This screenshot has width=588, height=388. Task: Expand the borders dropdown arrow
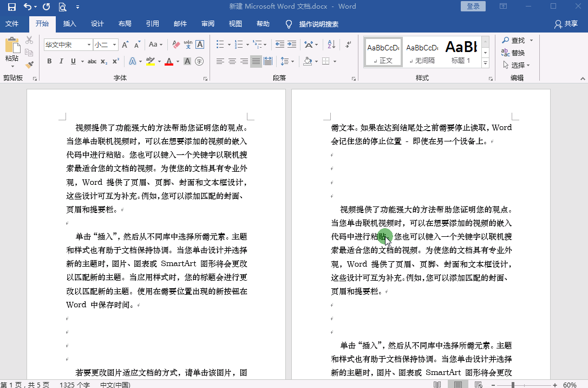[335, 61]
